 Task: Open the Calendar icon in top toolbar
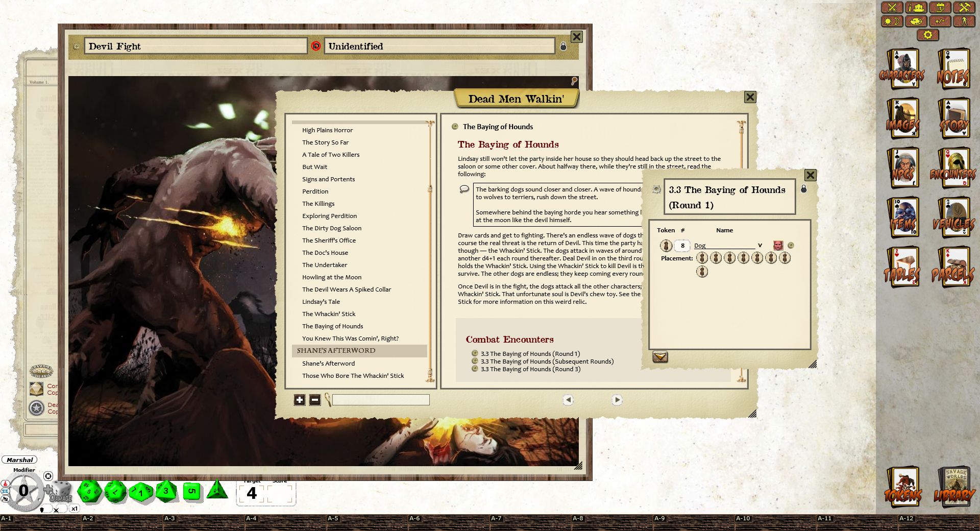coord(940,7)
